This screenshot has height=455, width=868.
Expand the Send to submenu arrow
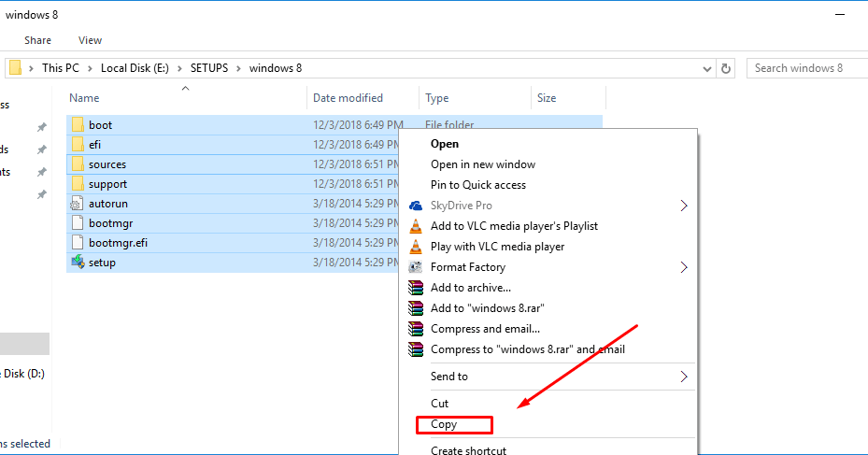click(x=684, y=377)
